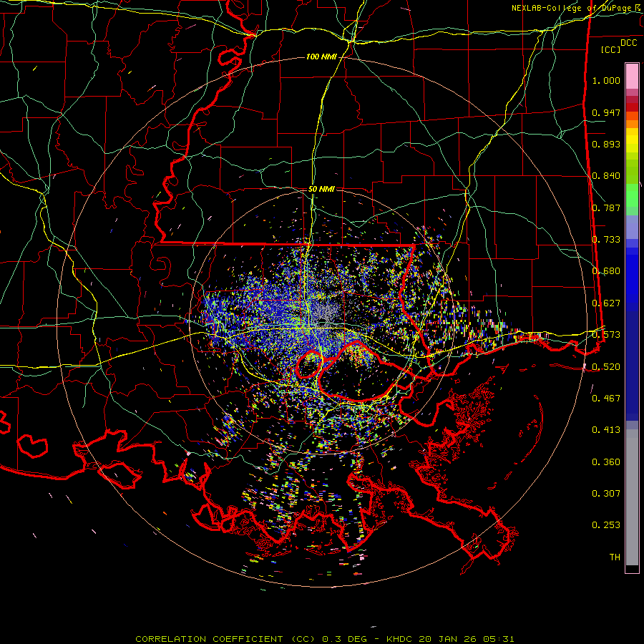Select the 0.733 legend value
This screenshot has height=644, width=644.
point(606,240)
